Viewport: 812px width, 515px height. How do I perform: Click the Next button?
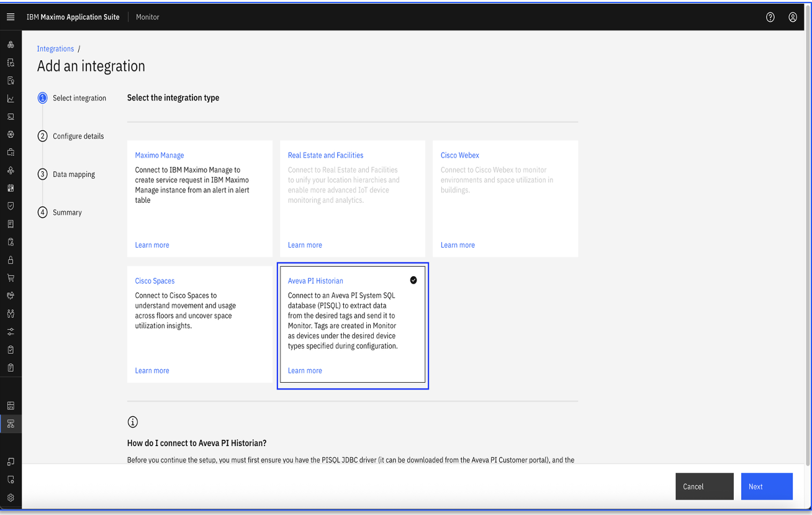tap(767, 486)
